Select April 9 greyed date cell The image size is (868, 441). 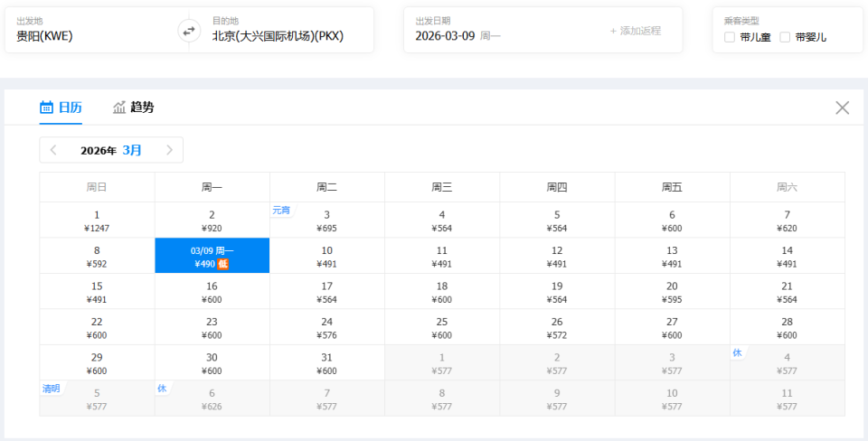tap(558, 399)
